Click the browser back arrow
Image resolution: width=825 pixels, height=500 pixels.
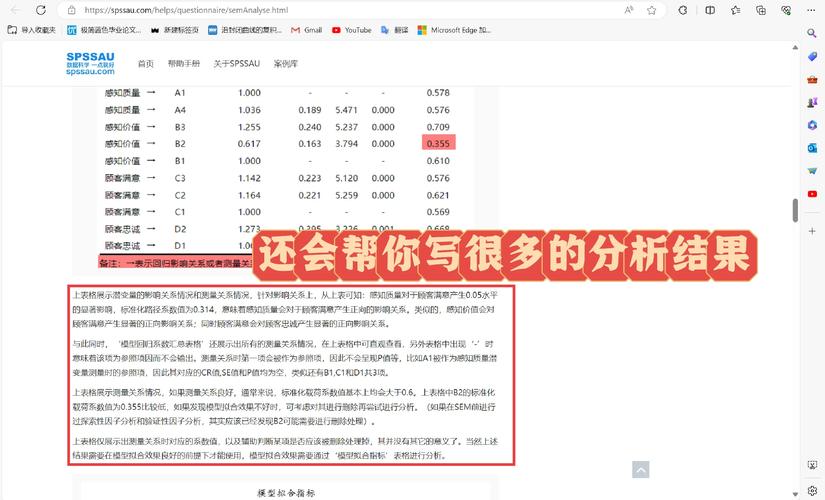[x=15, y=10]
